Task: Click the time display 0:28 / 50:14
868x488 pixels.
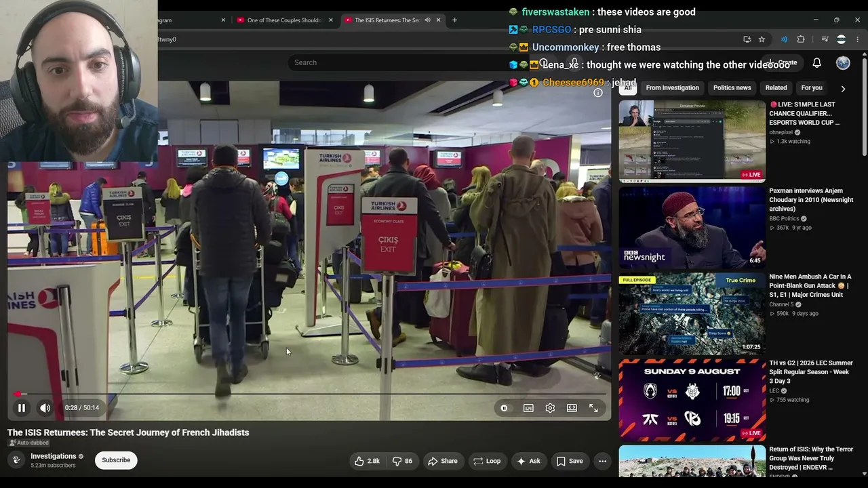Action: tap(82, 408)
